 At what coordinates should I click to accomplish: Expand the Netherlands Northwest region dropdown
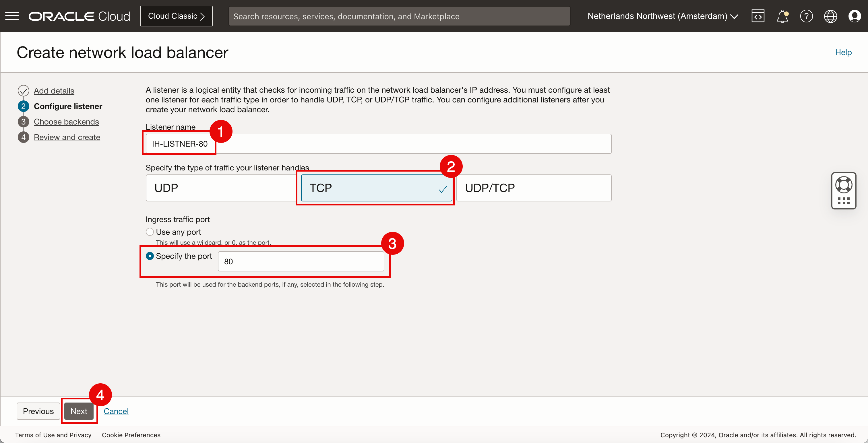[662, 16]
